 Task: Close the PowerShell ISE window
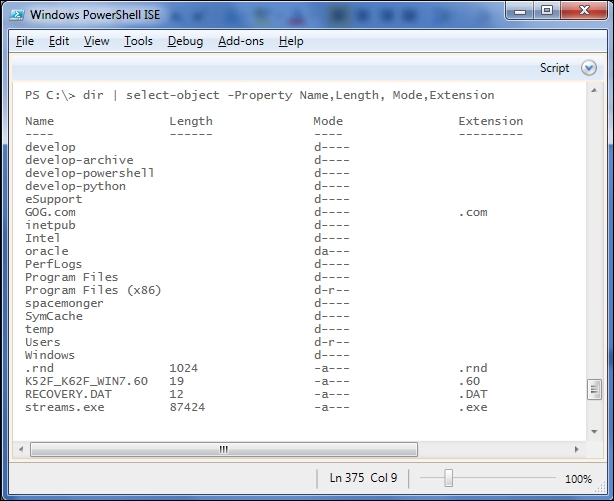pos(584,11)
